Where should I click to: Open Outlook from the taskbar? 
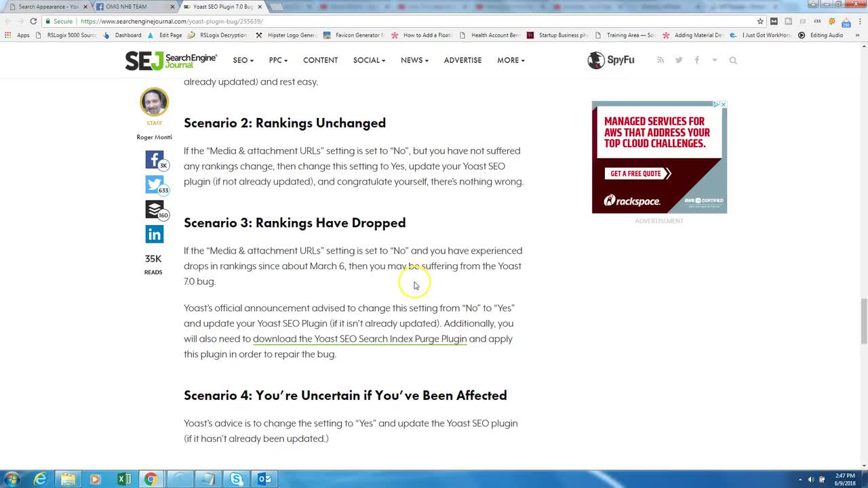264,479
